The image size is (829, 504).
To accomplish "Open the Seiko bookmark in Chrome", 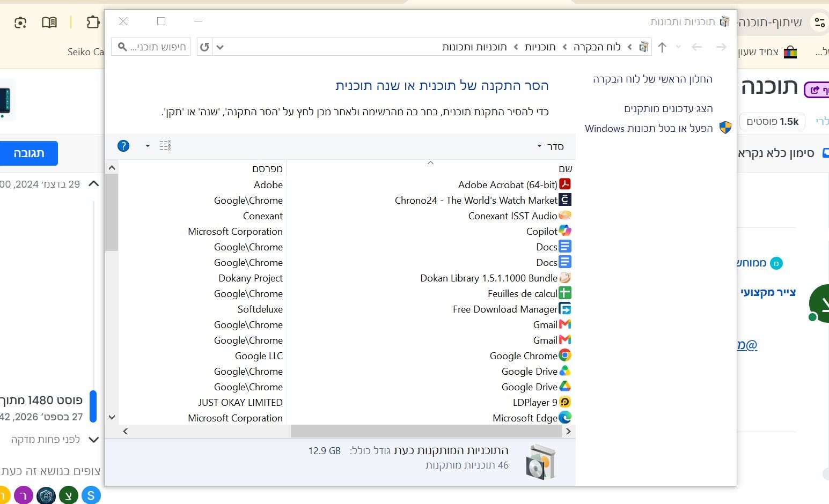I will (85, 52).
